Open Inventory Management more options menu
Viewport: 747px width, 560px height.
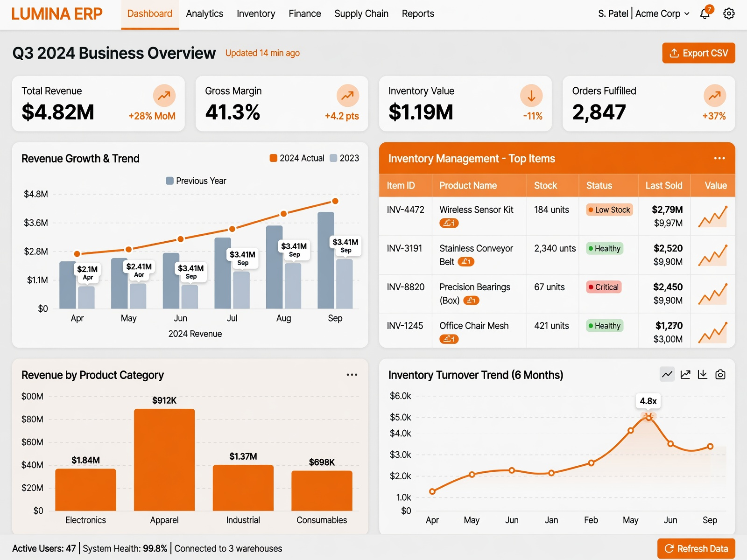(x=719, y=158)
